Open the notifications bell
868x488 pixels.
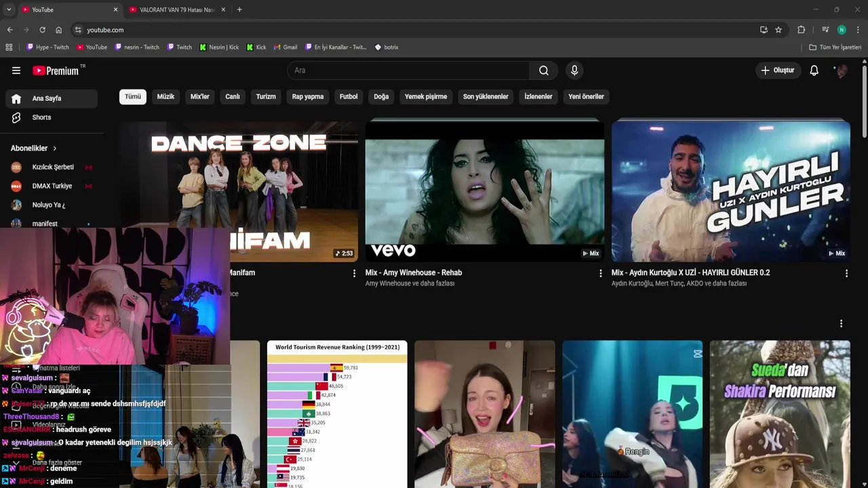(814, 70)
